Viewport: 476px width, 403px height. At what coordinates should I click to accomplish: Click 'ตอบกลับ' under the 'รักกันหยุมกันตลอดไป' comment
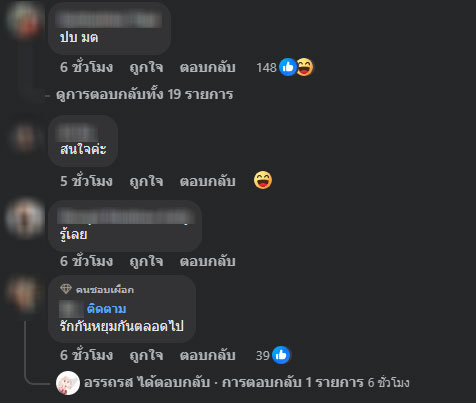(x=207, y=355)
